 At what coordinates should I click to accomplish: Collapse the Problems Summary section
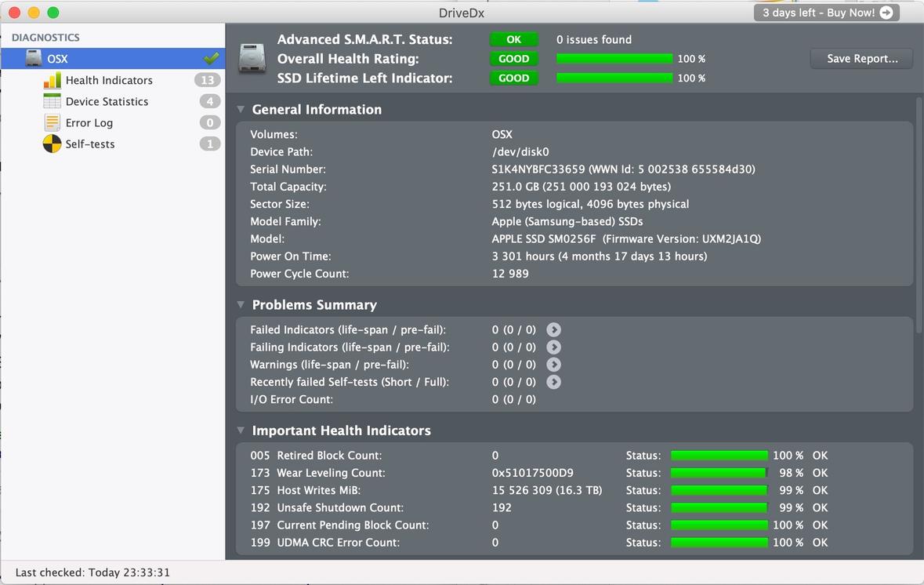(x=241, y=304)
